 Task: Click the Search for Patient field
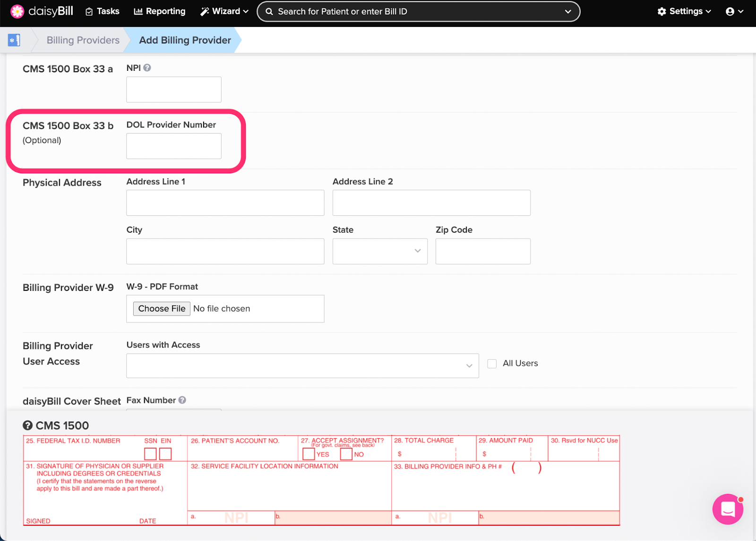pyautogui.click(x=418, y=11)
